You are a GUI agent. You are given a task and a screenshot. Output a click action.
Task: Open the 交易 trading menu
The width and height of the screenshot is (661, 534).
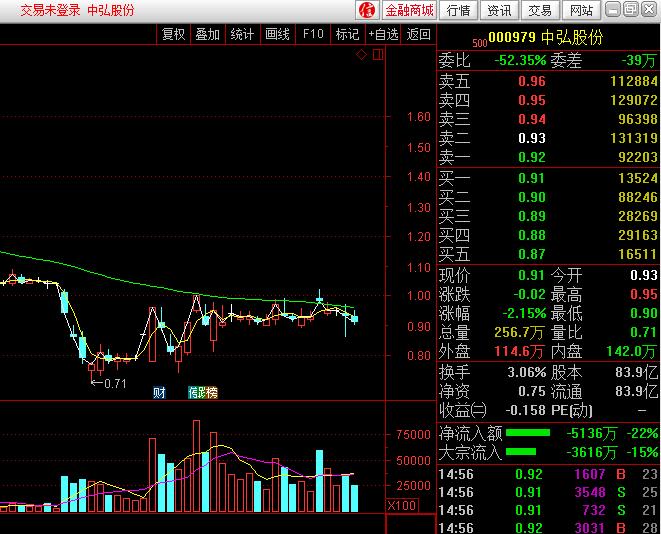click(x=540, y=10)
